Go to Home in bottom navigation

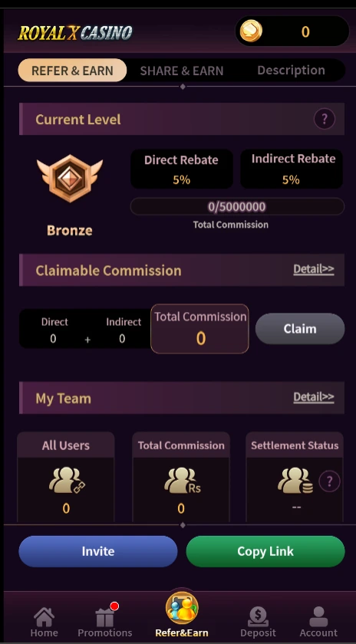(x=44, y=623)
